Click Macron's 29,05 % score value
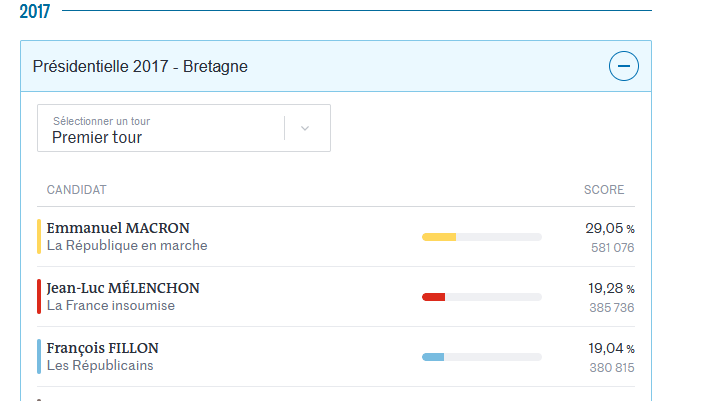 click(609, 228)
